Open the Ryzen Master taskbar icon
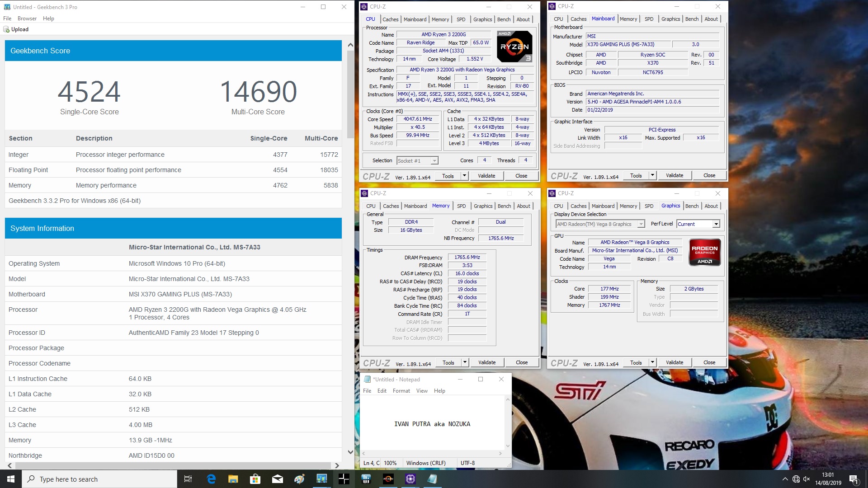Viewport: 868px width, 488px height. coord(388,479)
